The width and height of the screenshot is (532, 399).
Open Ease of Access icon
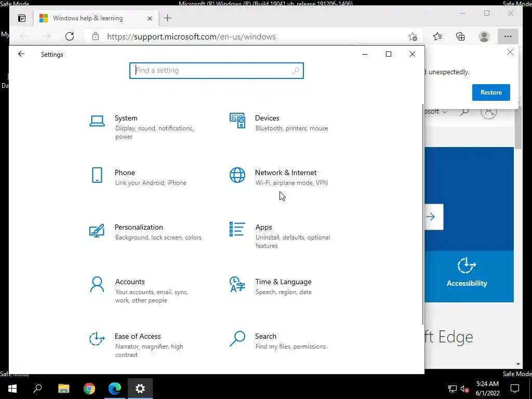point(97,339)
